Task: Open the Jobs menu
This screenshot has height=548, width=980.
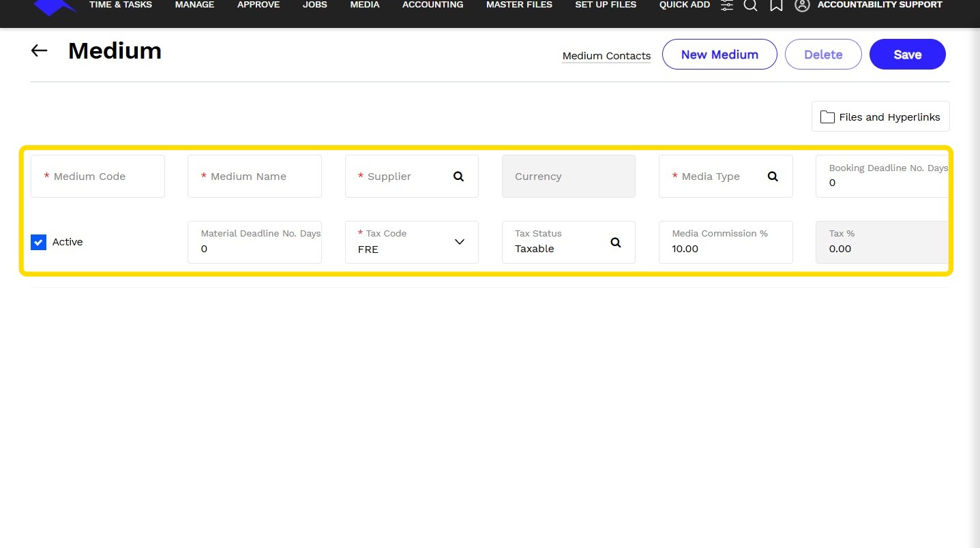Action: [x=315, y=5]
